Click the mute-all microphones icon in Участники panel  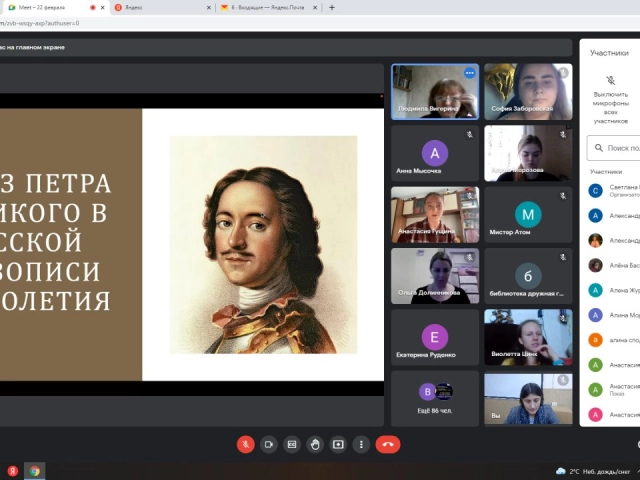pos(611,80)
